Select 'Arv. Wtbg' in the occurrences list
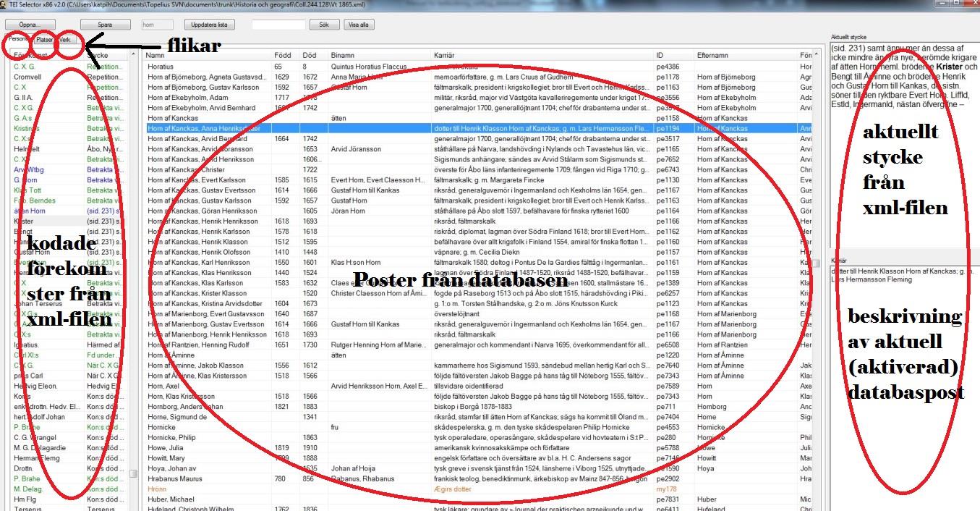 pos(27,169)
